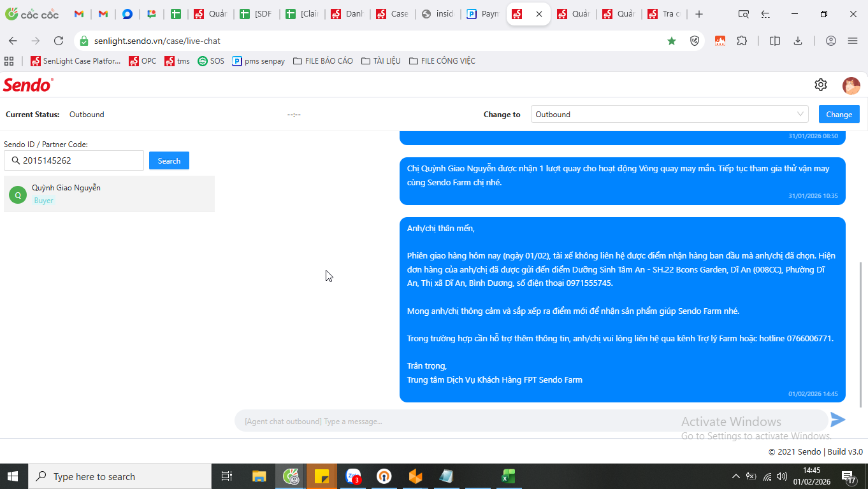Open the volume icon in system tray
This screenshot has width=868, height=489.
coord(781,476)
